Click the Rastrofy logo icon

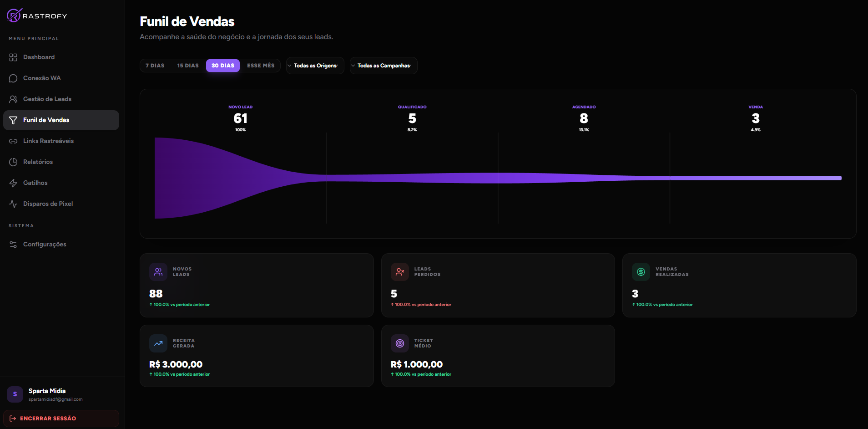(x=14, y=15)
